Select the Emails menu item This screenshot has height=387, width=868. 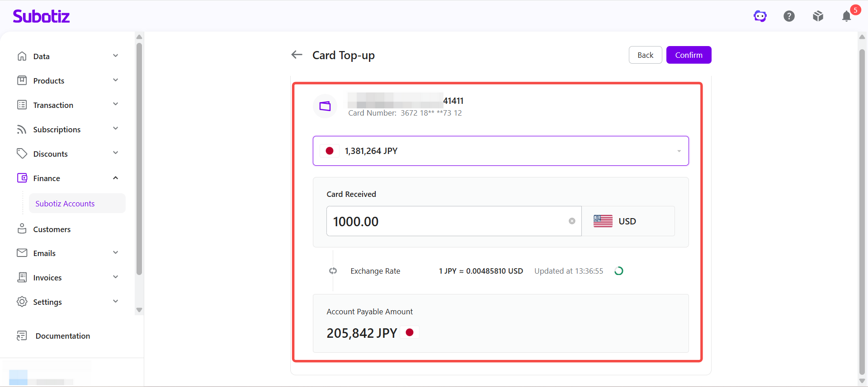[x=44, y=253]
